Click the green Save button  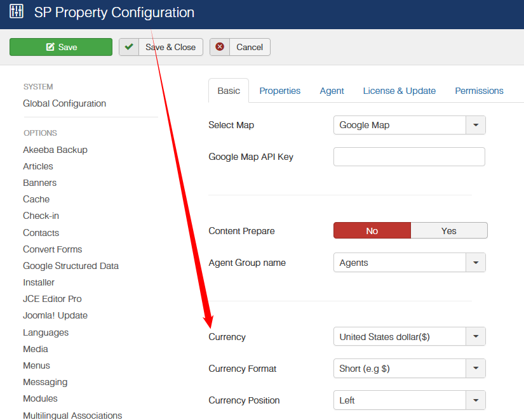[61, 47]
